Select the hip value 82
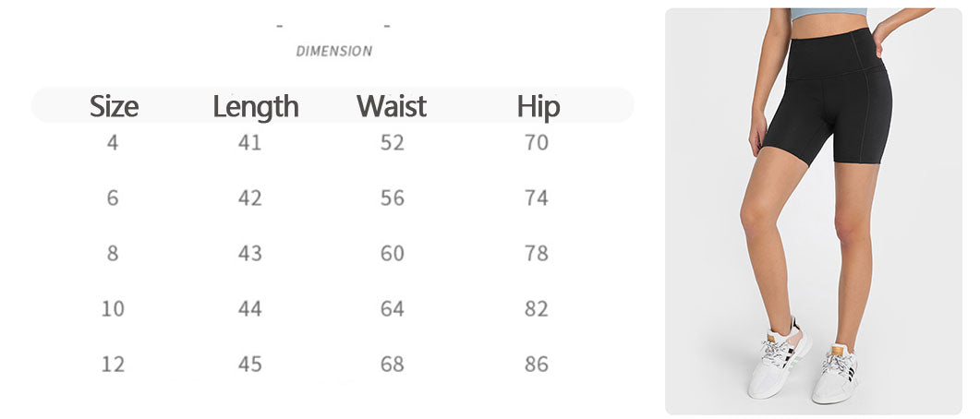 [537, 309]
